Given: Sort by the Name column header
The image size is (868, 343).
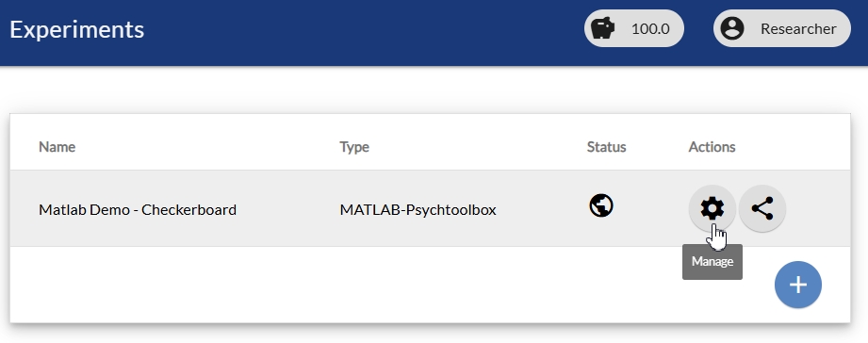Looking at the screenshot, I should 57,147.
